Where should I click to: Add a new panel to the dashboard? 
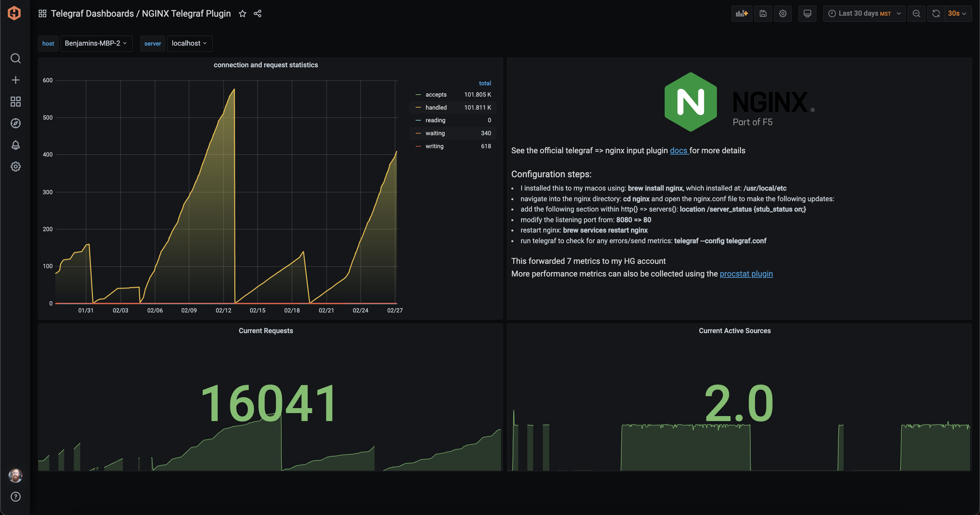coord(742,13)
